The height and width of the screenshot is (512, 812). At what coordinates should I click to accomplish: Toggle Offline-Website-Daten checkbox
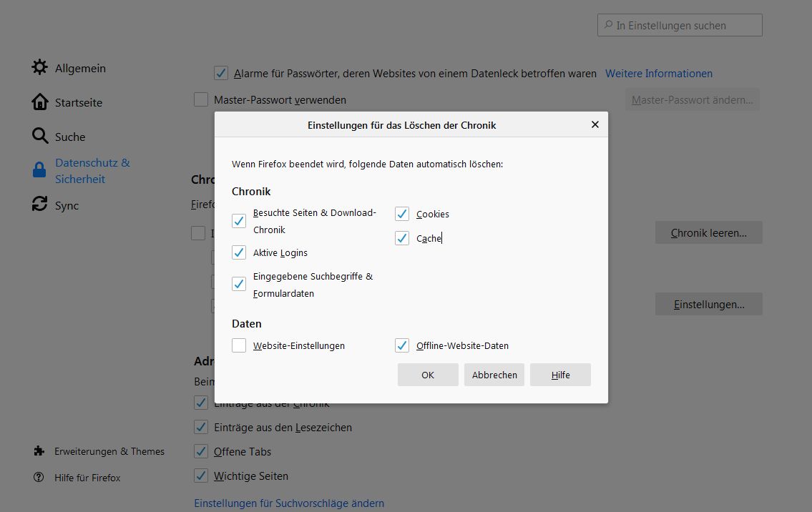pyautogui.click(x=402, y=345)
